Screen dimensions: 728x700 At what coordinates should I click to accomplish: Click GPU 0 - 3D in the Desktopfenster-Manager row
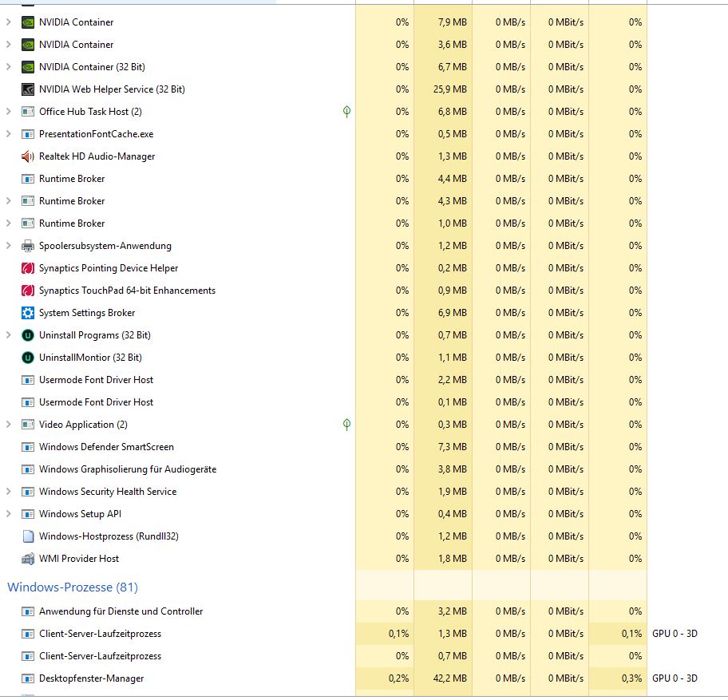coord(675,678)
